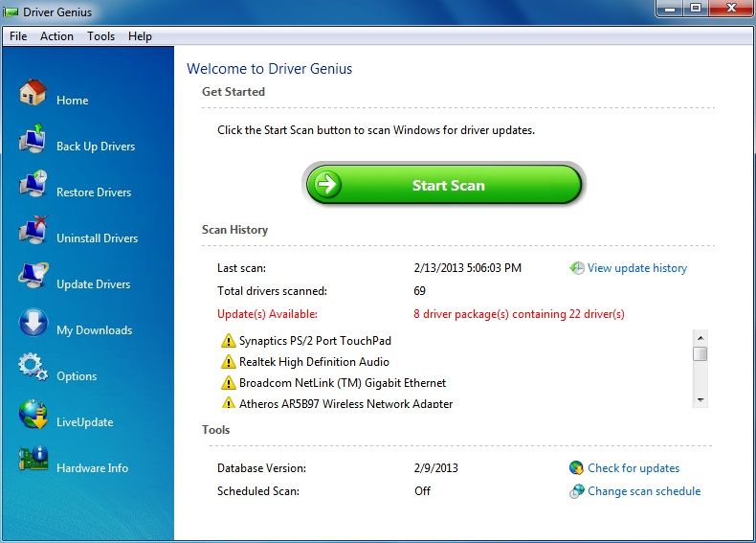Start the driver scan with Start Scan
This screenshot has height=543, width=756.
click(444, 185)
